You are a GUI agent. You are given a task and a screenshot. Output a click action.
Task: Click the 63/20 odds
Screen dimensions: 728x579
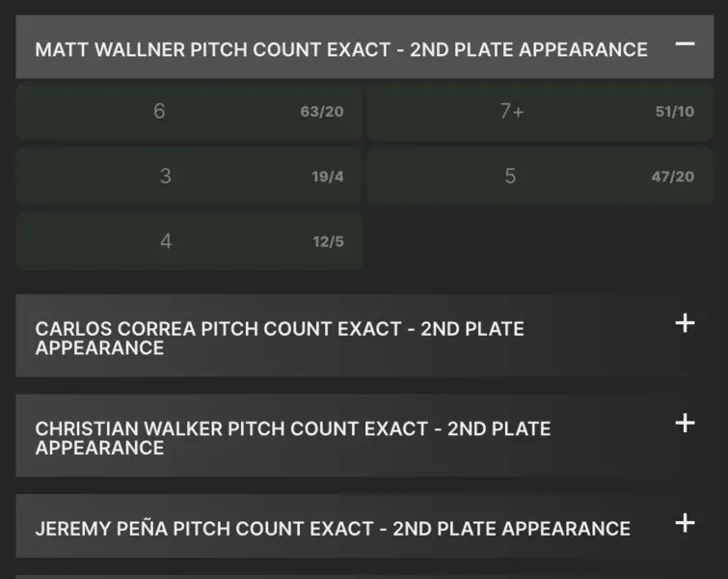tap(321, 112)
